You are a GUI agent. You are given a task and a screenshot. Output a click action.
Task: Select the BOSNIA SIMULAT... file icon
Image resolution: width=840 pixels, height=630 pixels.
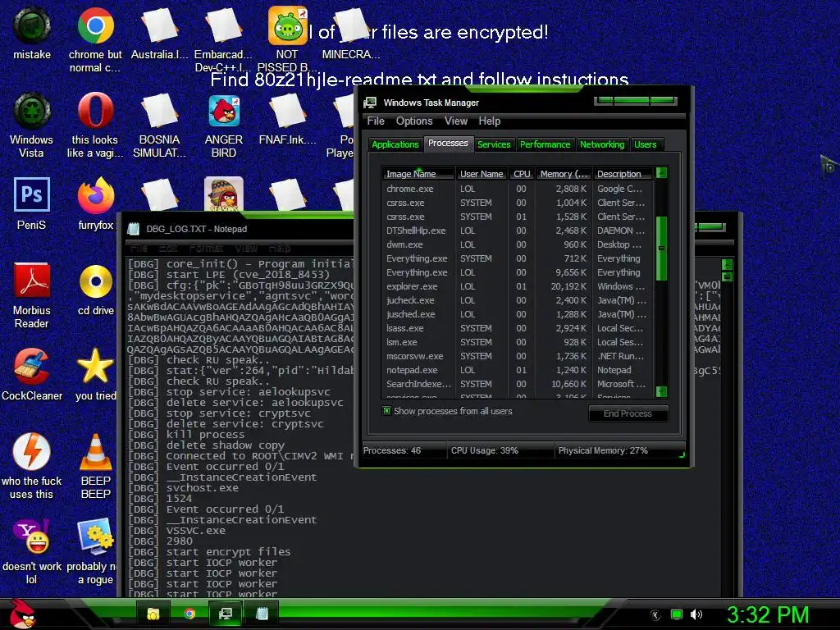(160, 126)
